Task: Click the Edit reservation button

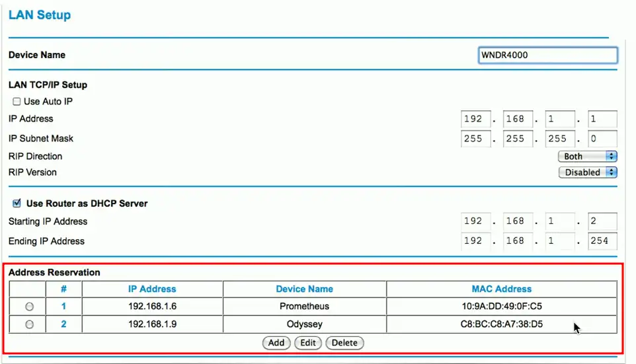Action: click(x=308, y=343)
